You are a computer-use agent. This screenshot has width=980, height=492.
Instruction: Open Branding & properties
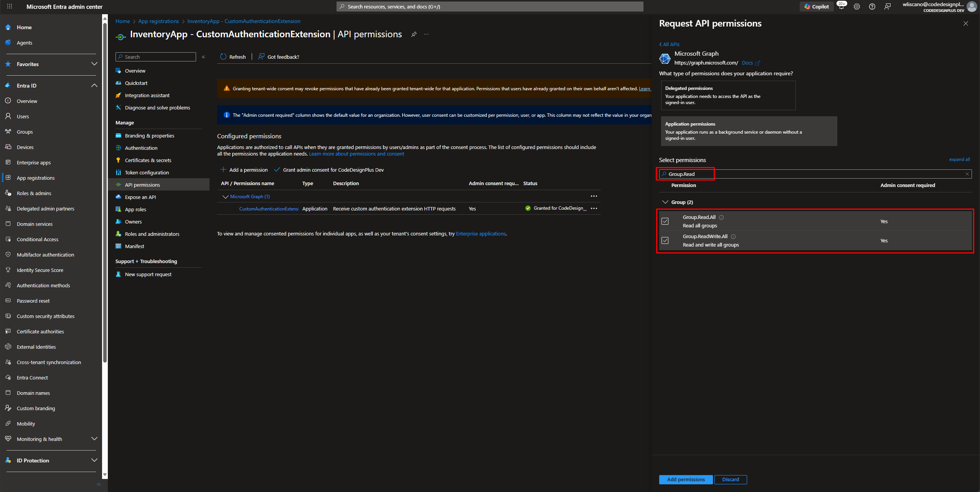[149, 136]
